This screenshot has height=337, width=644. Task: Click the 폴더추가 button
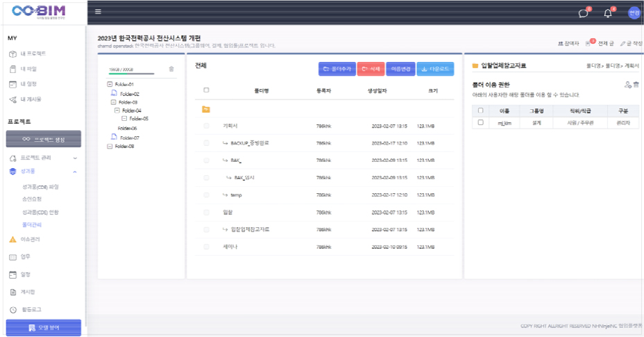click(x=337, y=69)
